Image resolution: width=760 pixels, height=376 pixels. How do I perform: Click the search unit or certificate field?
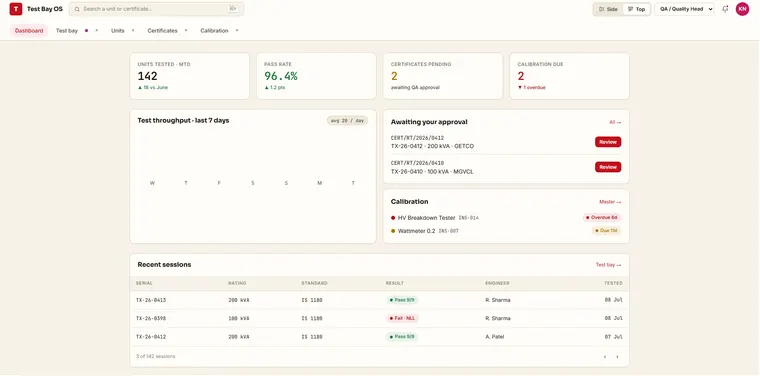click(156, 9)
